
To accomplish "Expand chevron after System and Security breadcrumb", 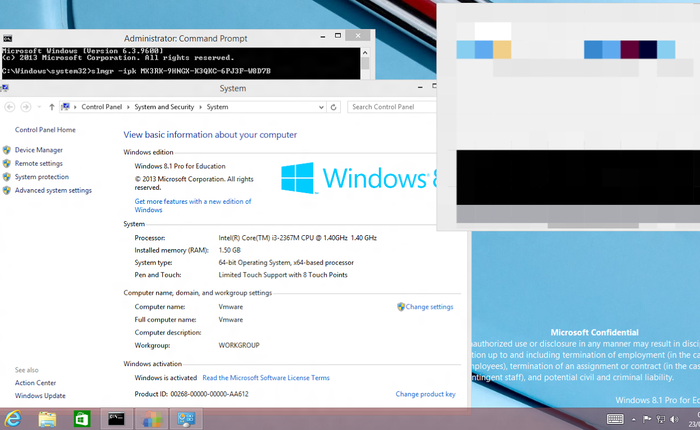I will click(200, 107).
